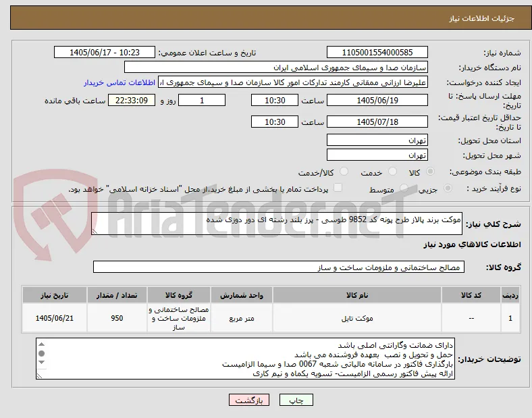Click the request creator name field
Screen dimensions: 532x418
pyautogui.click(x=293, y=82)
